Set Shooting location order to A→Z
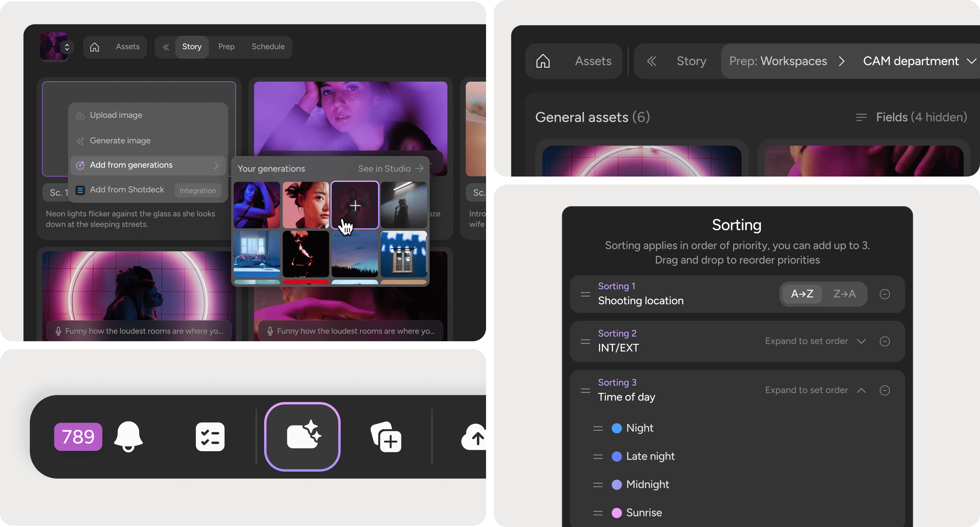980x527 pixels. (802, 294)
